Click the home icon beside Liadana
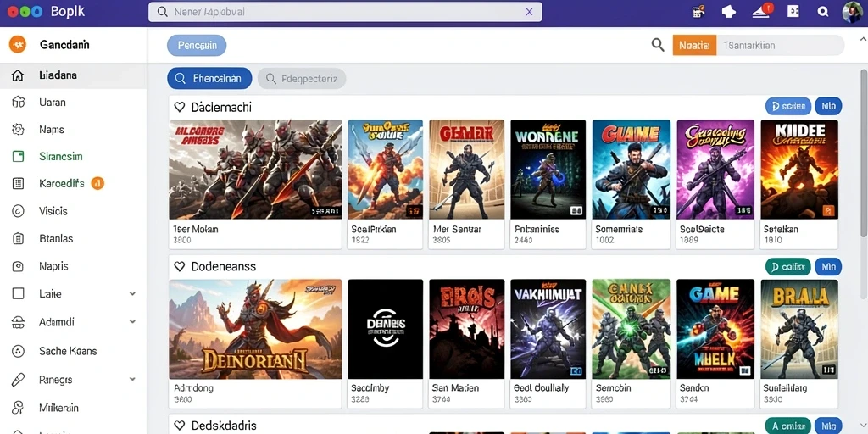 18,75
